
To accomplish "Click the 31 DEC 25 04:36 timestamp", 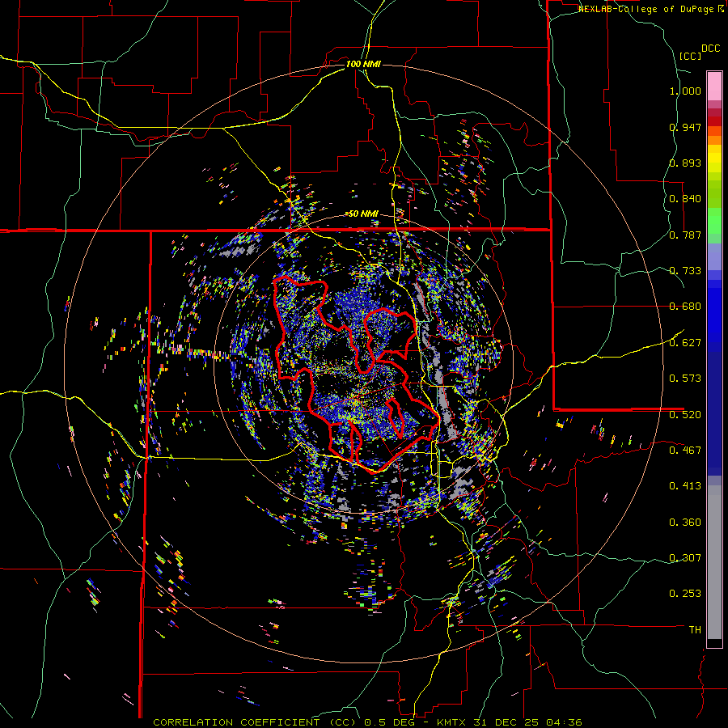I will (x=527, y=722).
